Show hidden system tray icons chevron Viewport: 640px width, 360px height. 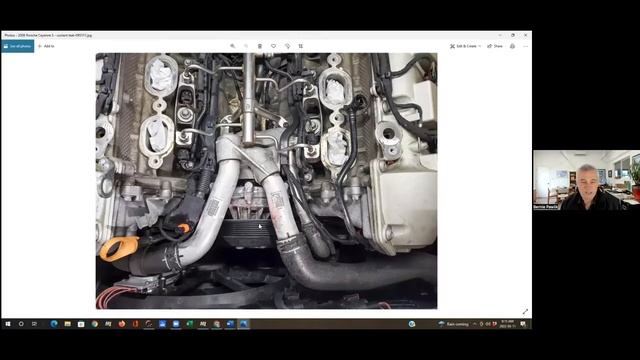coord(475,324)
